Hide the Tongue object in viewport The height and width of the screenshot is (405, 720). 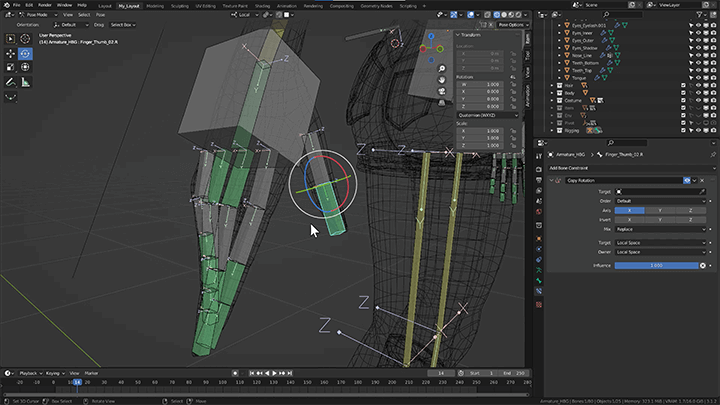pos(698,78)
